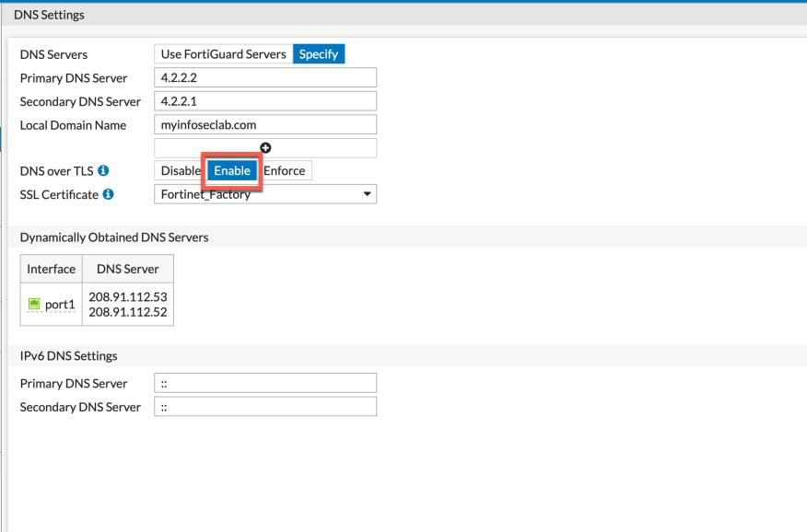
Task: Click the IPv6 Primary DNS Server field
Action: click(265, 383)
